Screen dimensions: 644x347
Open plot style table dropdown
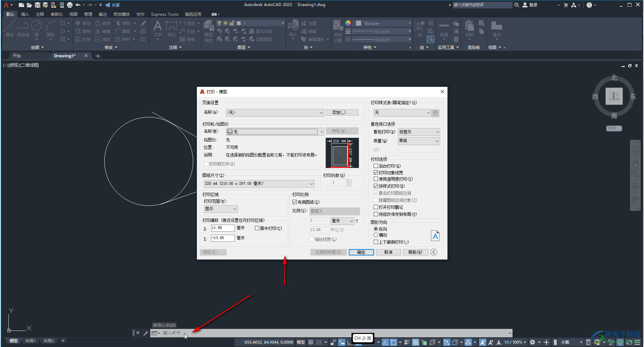402,113
